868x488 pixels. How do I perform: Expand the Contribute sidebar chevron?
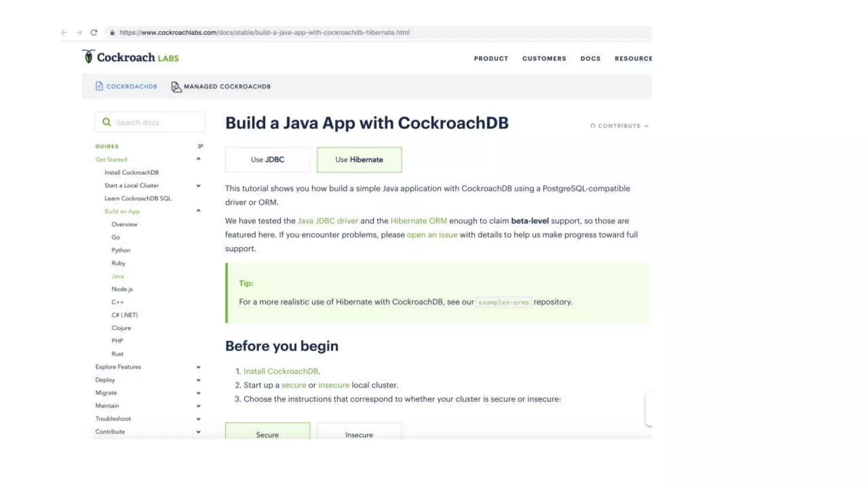198,432
